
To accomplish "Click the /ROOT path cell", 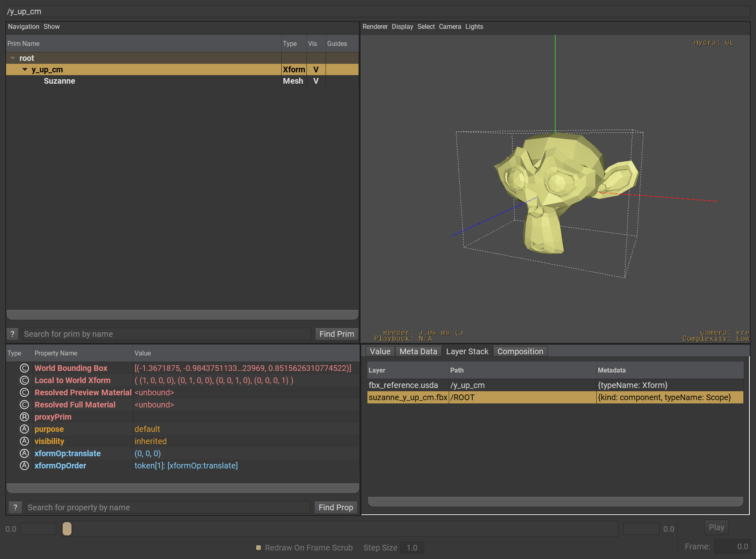I will pos(522,397).
